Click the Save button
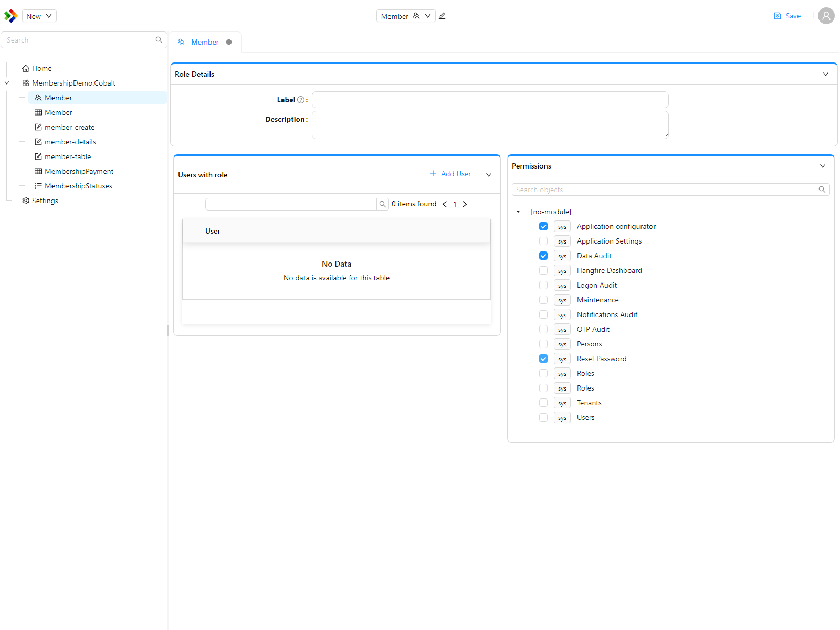Viewport: 840px width, 630px height. (787, 16)
